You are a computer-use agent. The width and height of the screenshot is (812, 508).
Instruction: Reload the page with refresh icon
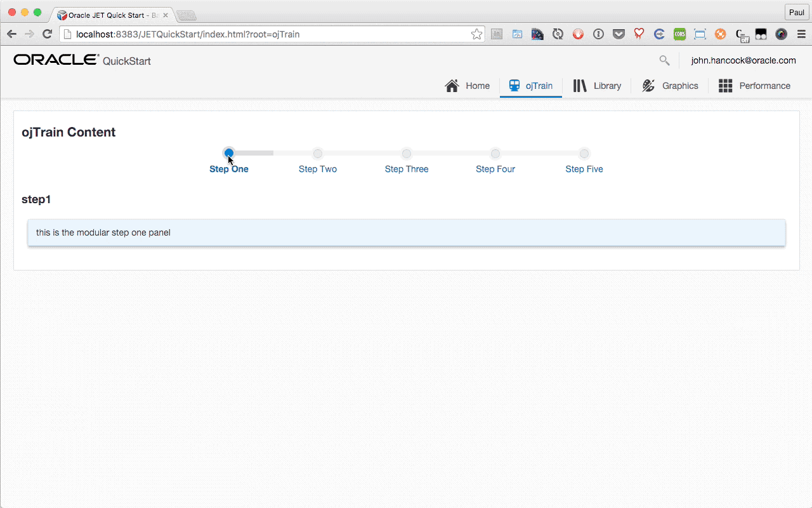47,34
